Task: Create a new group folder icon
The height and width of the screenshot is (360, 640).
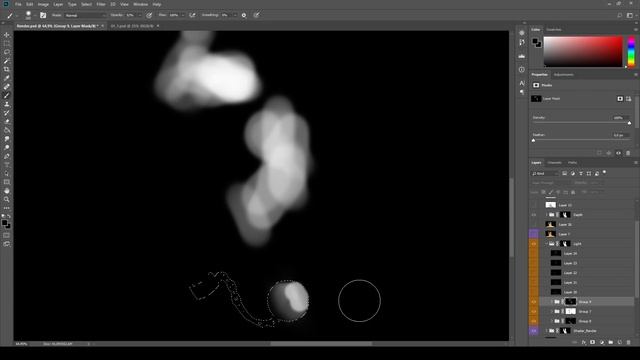Action: point(611,342)
